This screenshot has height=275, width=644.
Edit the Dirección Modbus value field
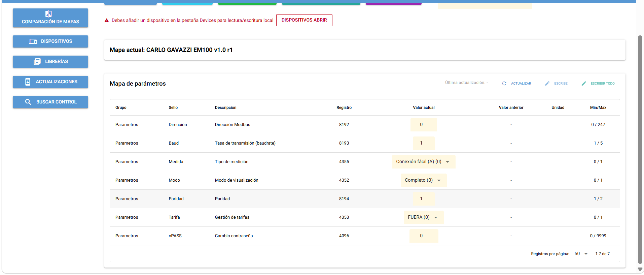[x=424, y=125]
